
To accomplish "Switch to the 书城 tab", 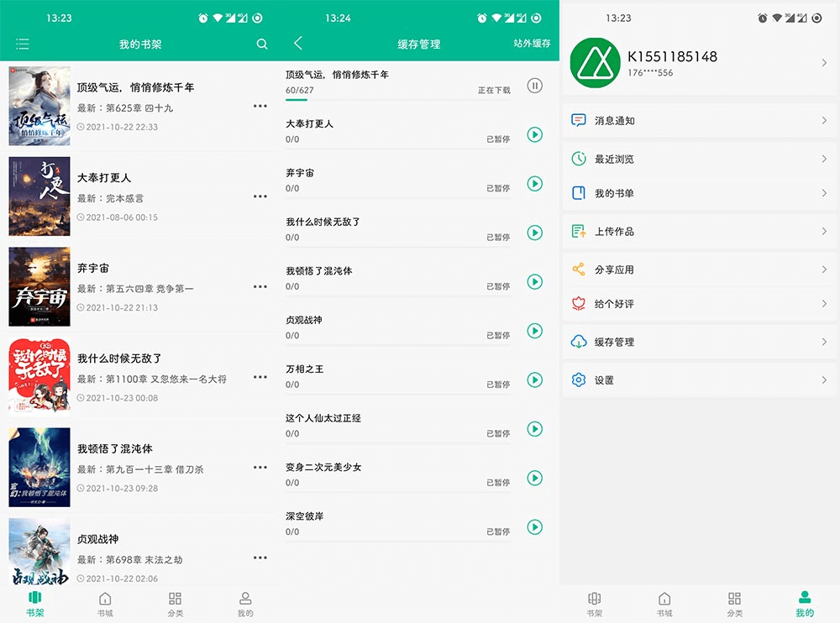I will [x=104, y=603].
